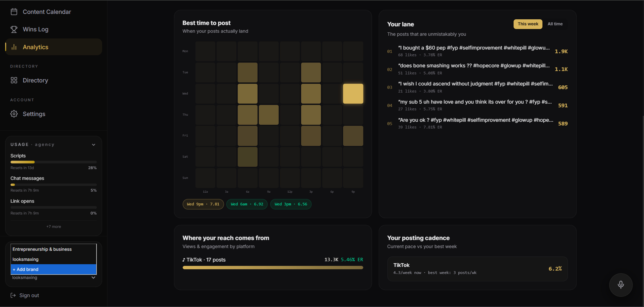The width and height of the screenshot is (644, 307).
Task: Open post 03 "I wish I could ascend"
Action: tap(477, 87)
